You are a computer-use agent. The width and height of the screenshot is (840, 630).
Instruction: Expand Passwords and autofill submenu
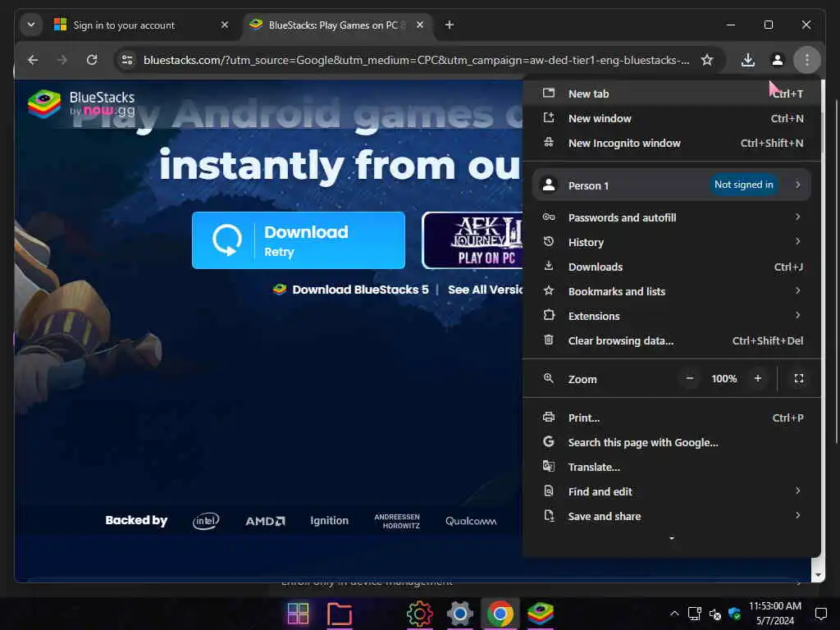(x=672, y=217)
